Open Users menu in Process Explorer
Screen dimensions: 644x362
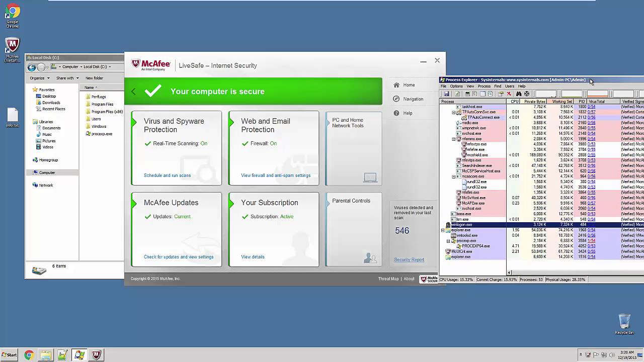pyautogui.click(x=510, y=86)
